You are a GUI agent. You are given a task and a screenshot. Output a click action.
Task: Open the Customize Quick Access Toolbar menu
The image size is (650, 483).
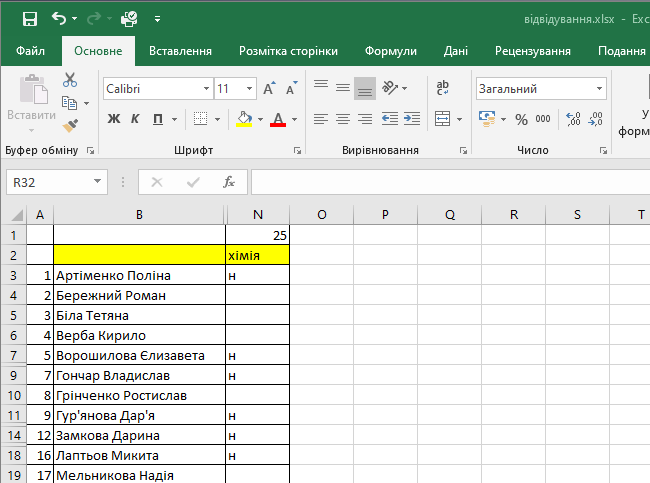[157, 19]
